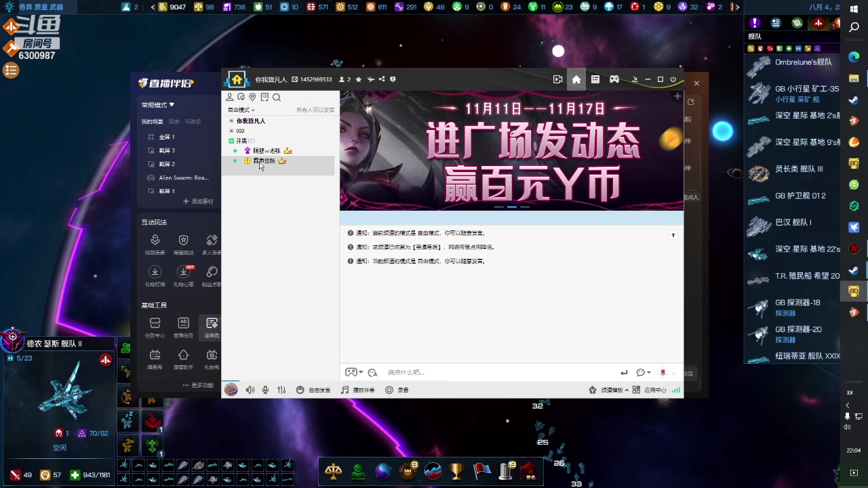Click the promotional Y币 banner
The height and width of the screenshot is (488, 868).
(x=511, y=150)
